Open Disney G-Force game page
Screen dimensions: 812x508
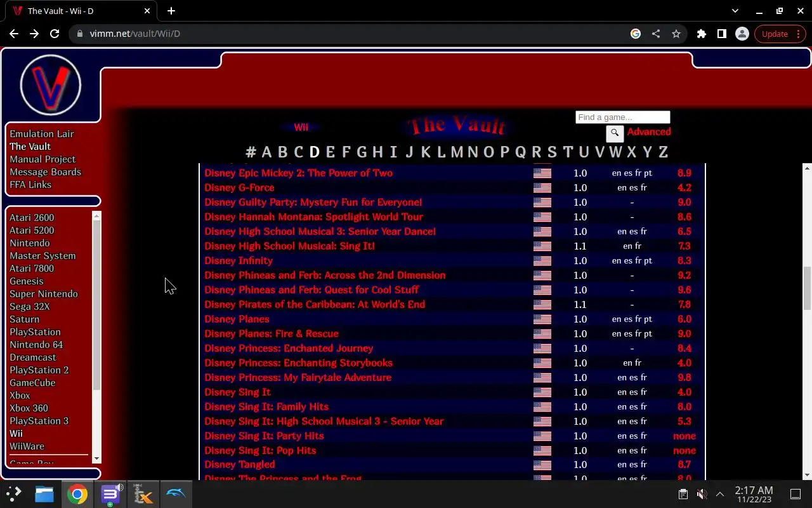coord(239,188)
